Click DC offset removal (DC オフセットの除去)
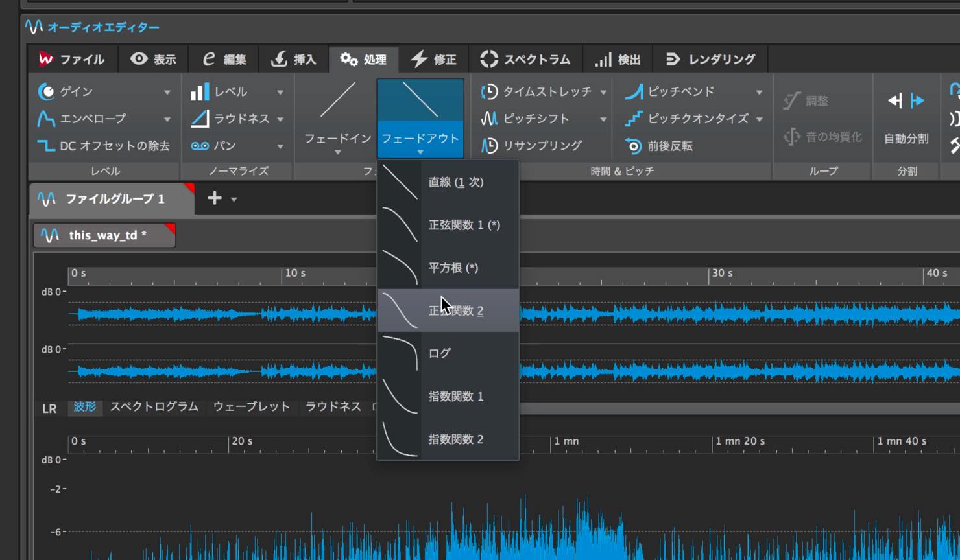The width and height of the screenshot is (960, 560). (x=104, y=146)
